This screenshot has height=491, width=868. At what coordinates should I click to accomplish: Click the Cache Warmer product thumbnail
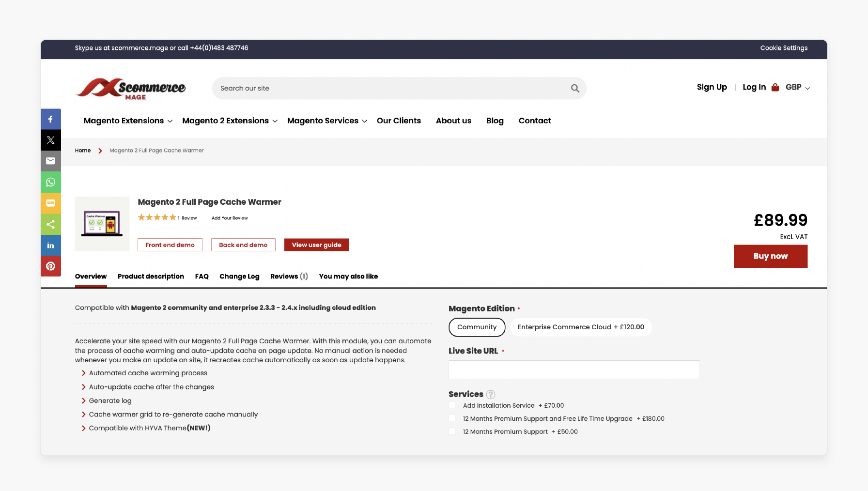coord(102,224)
